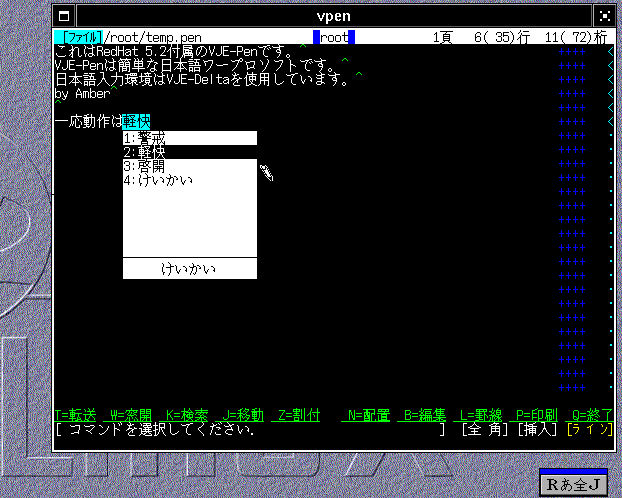Click the 11( 72)桁 column indicator

[576, 37]
